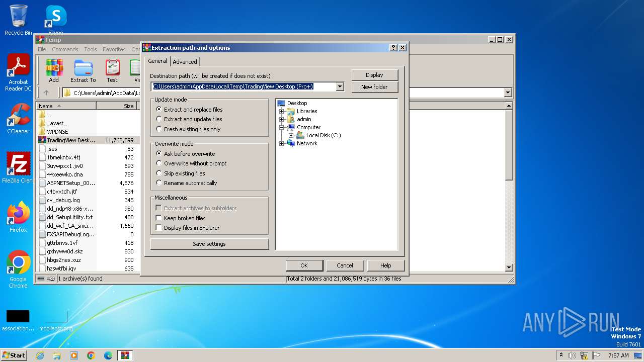Select Extract and update files option
This screenshot has height=362, width=644.
[x=189, y=119]
